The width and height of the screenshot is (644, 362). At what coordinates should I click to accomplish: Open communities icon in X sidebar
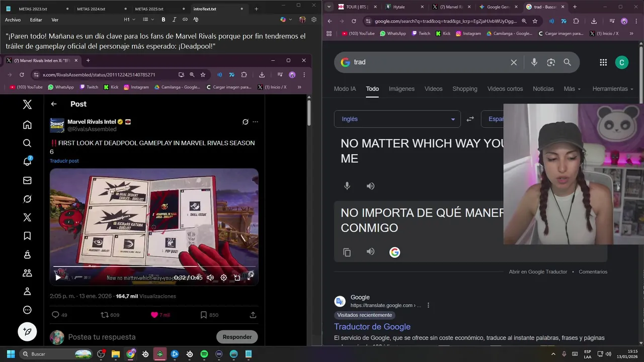click(x=27, y=273)
